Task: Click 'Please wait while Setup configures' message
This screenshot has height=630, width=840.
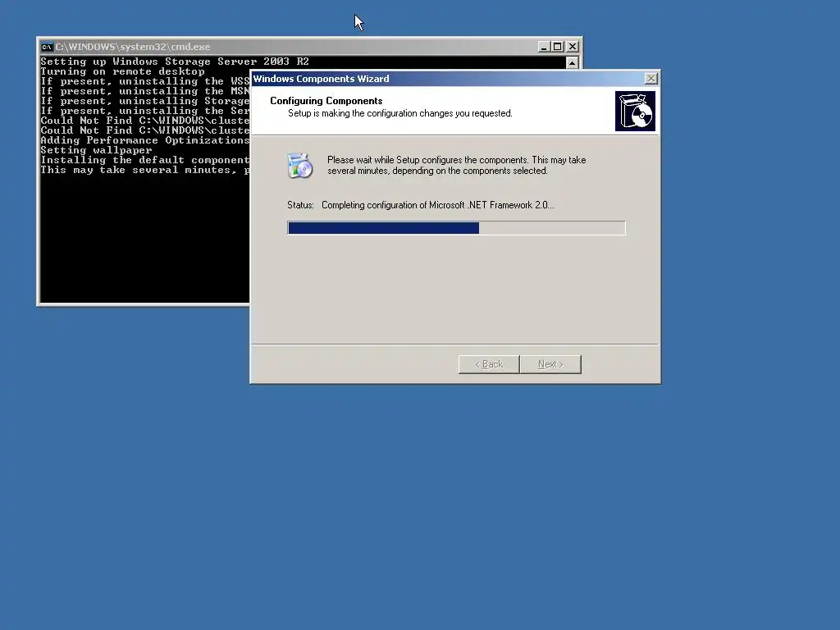Action: pyautogui.click(x=456, y=165)
